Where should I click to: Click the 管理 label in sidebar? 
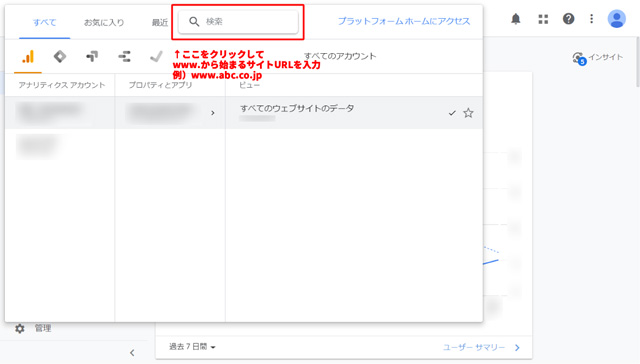coord(43,328)
